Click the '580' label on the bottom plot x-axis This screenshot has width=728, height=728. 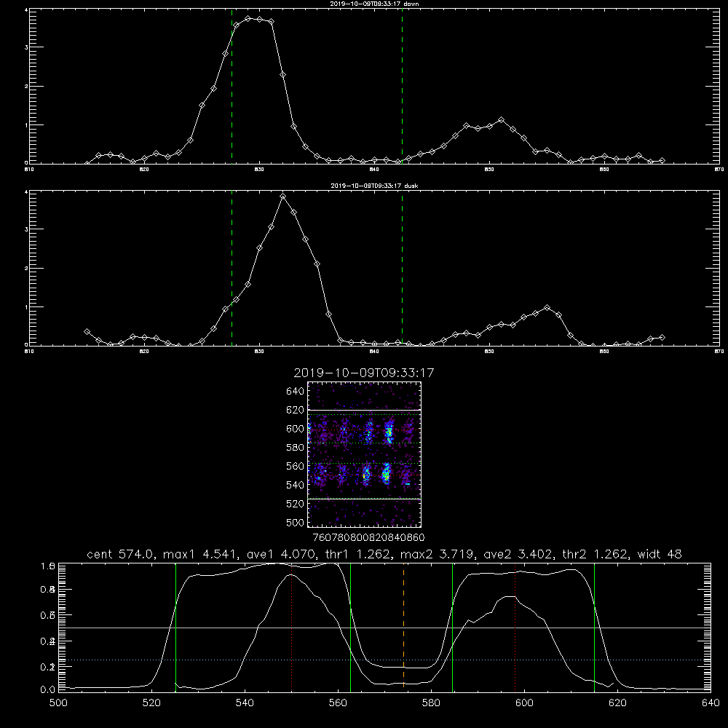click(431, 703)
